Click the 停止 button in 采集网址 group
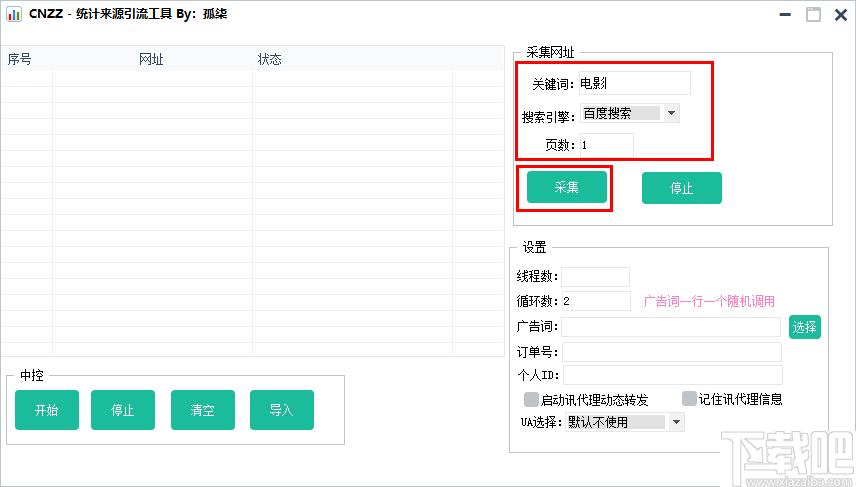Screen dimensions: 856x487 (681, 188)
